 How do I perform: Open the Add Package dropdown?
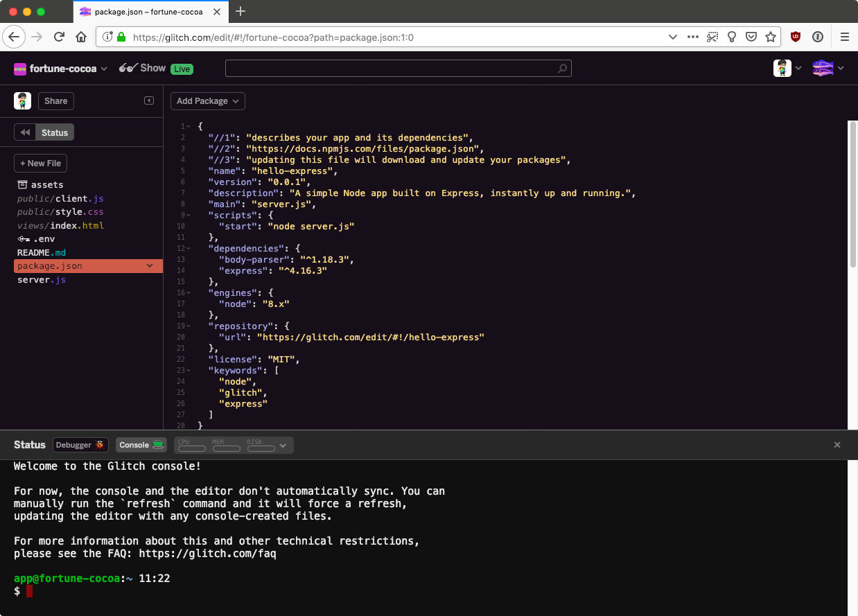pos(208,101)
